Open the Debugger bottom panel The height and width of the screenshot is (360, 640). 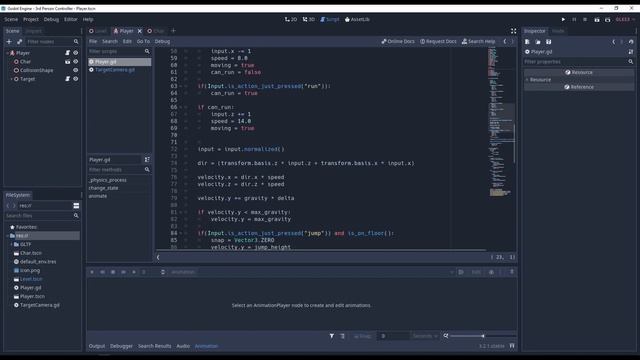tap(121, 346)
